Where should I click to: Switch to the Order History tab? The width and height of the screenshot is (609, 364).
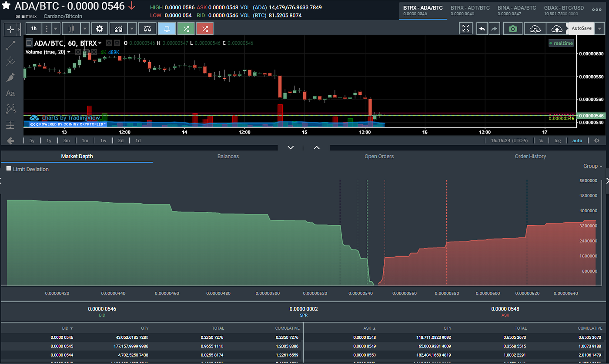point(530,157)
